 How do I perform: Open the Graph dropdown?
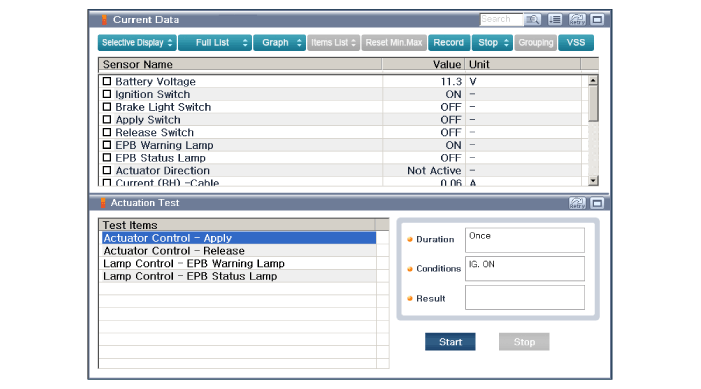[x=279, y=42]
